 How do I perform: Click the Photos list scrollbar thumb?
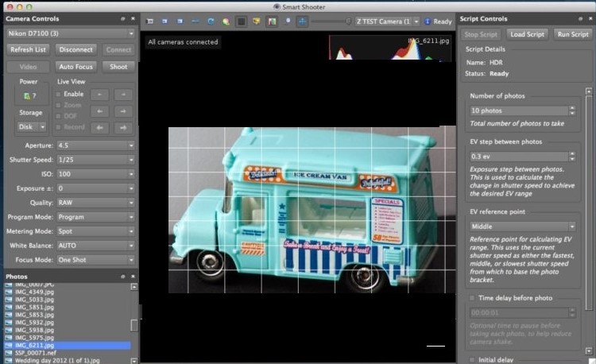(x=134, y=326)
